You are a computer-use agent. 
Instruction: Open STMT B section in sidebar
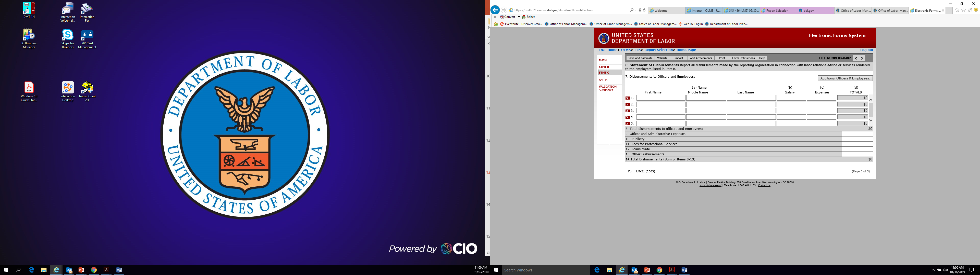(x=604, y=67)
